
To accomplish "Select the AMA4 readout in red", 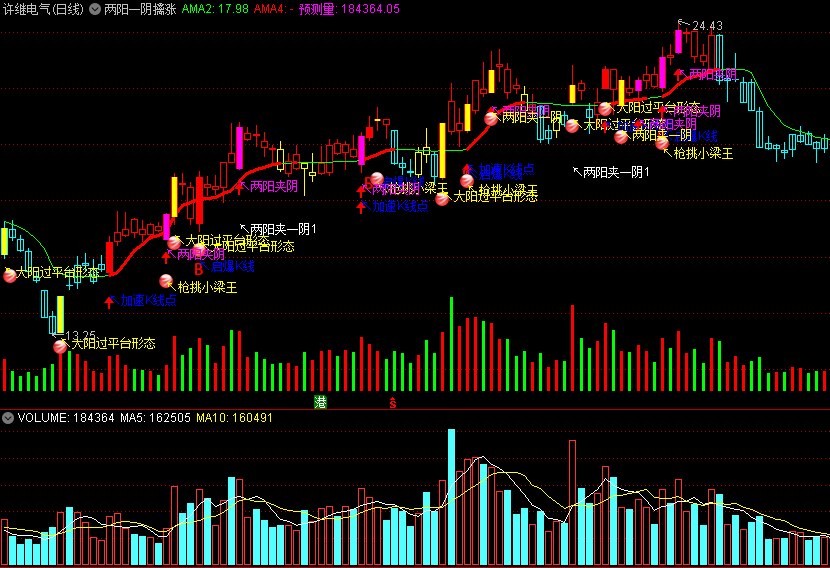I will point(273,9).
